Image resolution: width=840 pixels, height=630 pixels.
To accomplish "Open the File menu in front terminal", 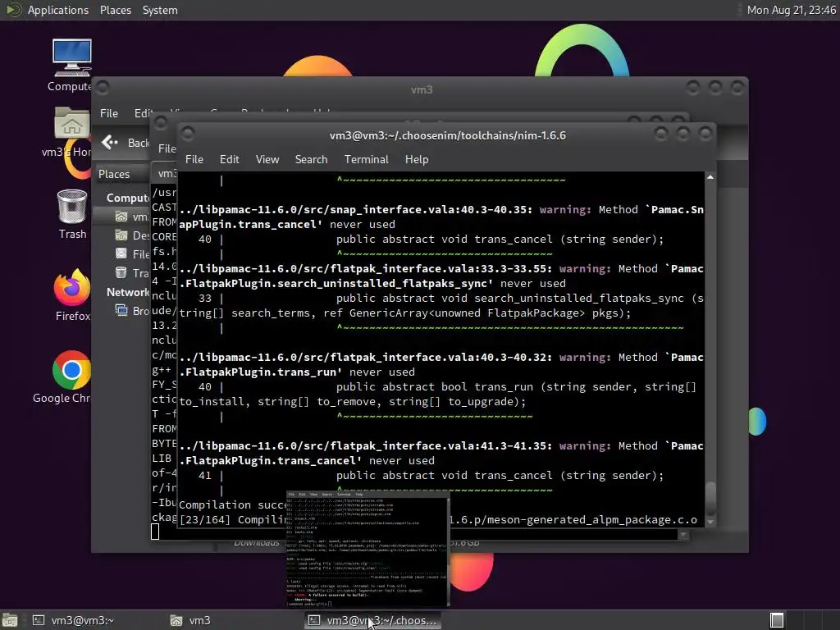I will [x=194, y=159].
